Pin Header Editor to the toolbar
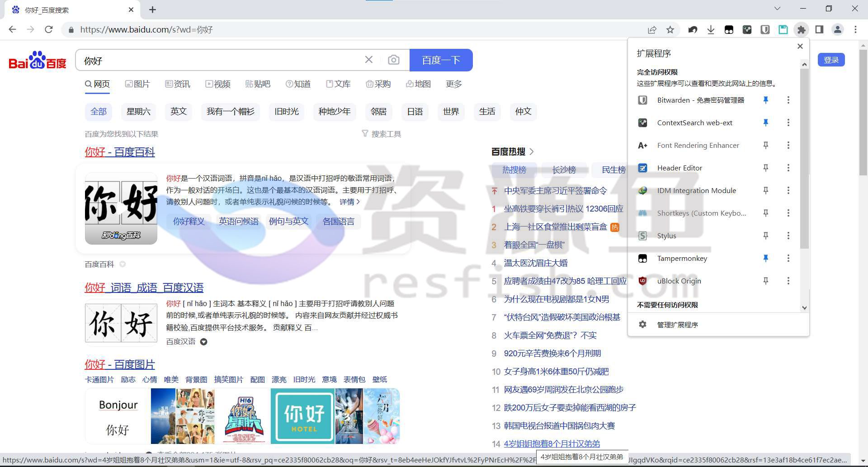The height and width of the screenshot is (467, 868). click(766, 168)
